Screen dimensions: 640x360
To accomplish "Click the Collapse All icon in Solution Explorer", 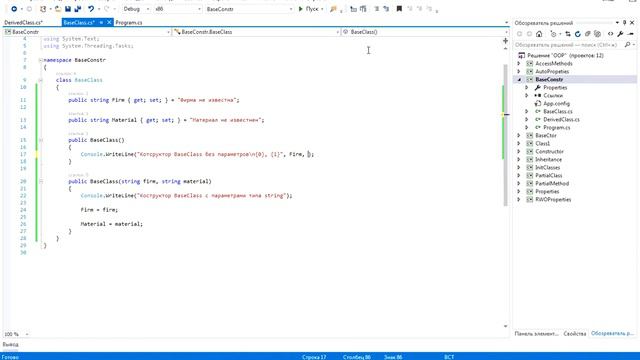I will (587, 34).
